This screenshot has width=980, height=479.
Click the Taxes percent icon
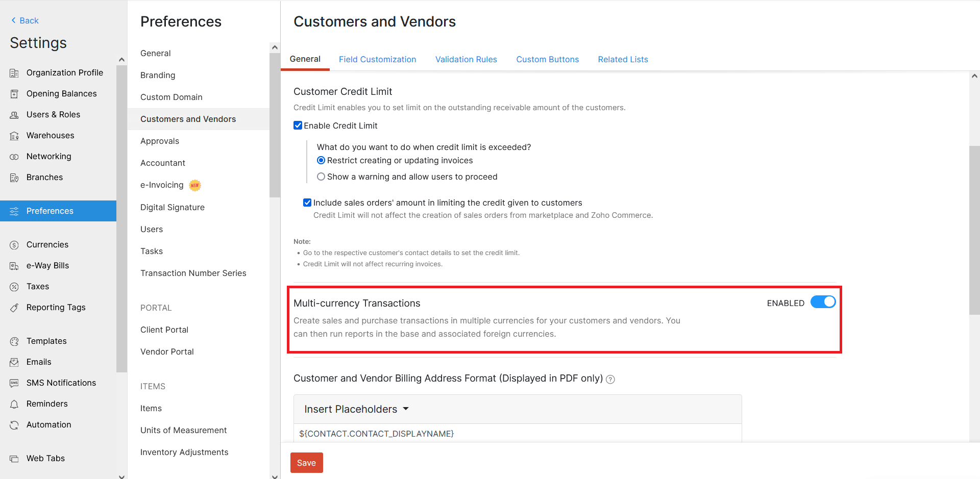pos(14,287)
